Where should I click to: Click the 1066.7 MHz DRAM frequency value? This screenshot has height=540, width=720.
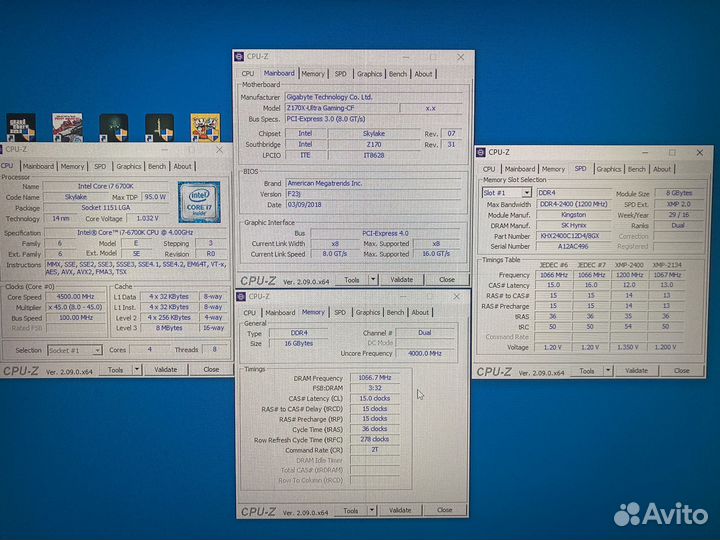click(x=375, y=377)
